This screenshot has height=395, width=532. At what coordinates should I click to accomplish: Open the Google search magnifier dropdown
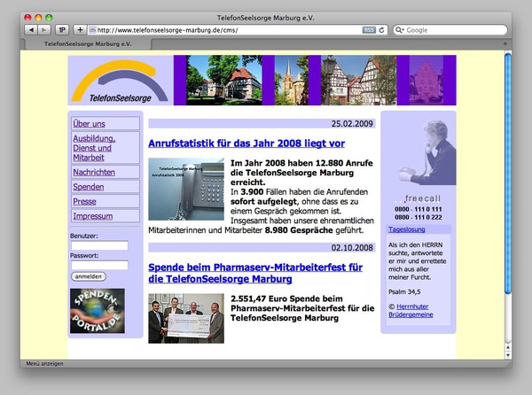pos(400,30)
